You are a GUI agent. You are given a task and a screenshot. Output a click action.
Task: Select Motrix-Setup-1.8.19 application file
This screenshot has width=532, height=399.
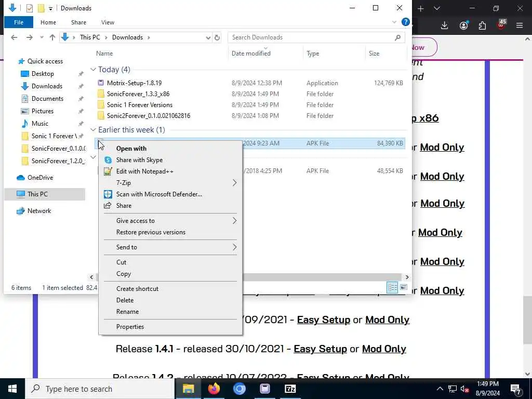pos(134,83)
